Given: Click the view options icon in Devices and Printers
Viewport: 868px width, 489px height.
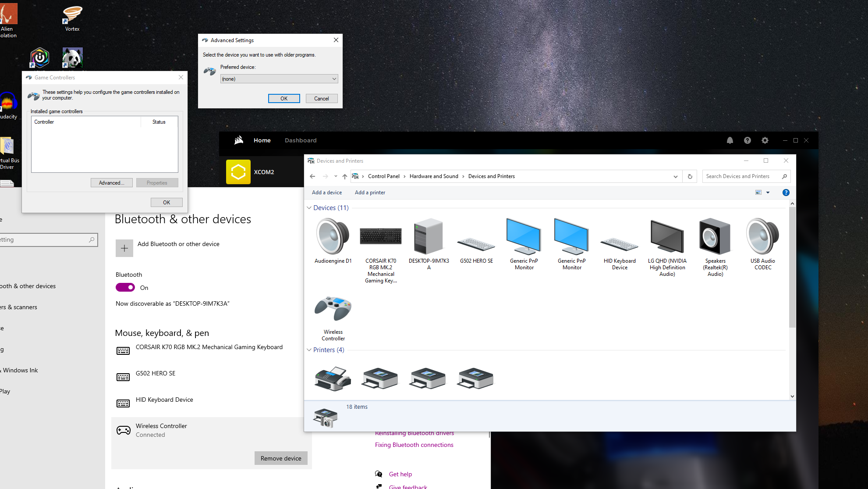Looking at the screenshot, I should tap(758, 193).
